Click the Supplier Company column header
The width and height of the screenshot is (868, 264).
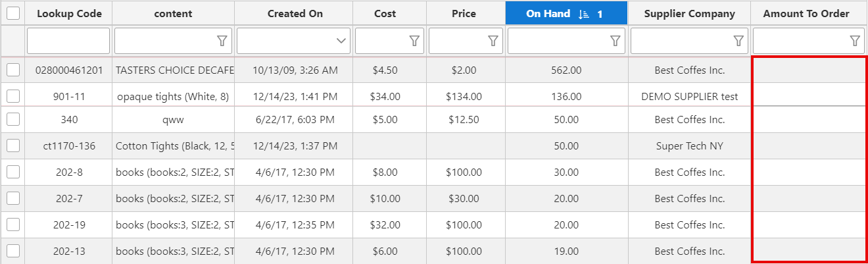689,14
